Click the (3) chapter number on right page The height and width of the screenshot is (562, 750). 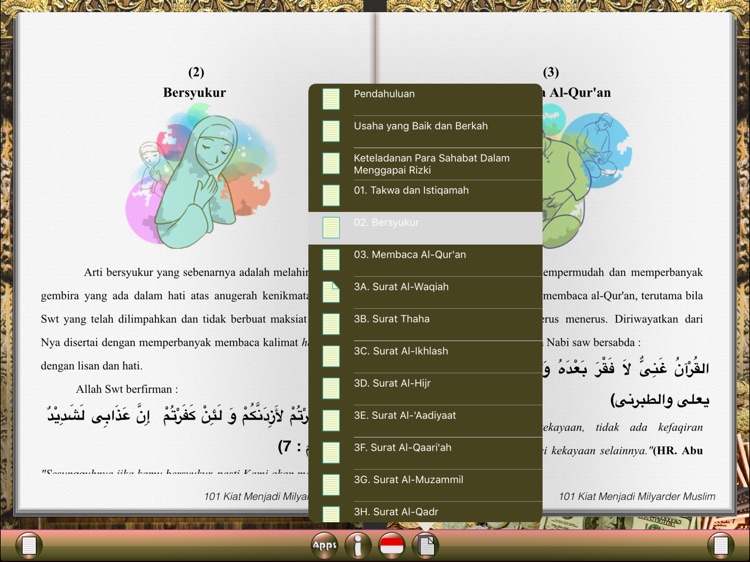click(551, 72)
